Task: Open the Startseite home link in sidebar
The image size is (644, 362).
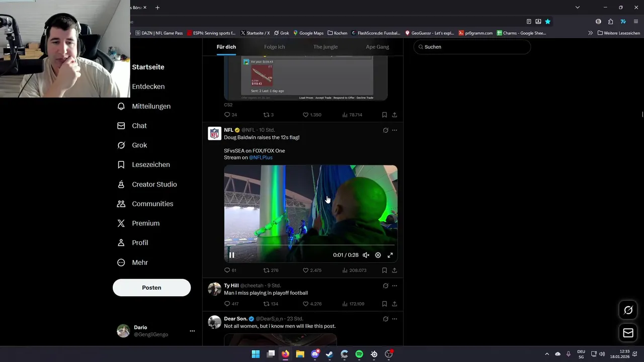Action: [x=148, y=67]
